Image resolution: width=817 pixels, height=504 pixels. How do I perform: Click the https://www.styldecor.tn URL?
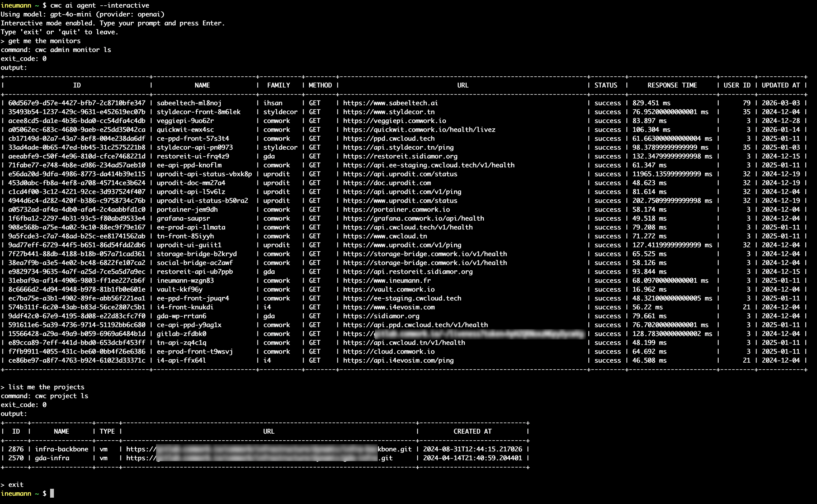pyautogui.click(x=389, y=112)
